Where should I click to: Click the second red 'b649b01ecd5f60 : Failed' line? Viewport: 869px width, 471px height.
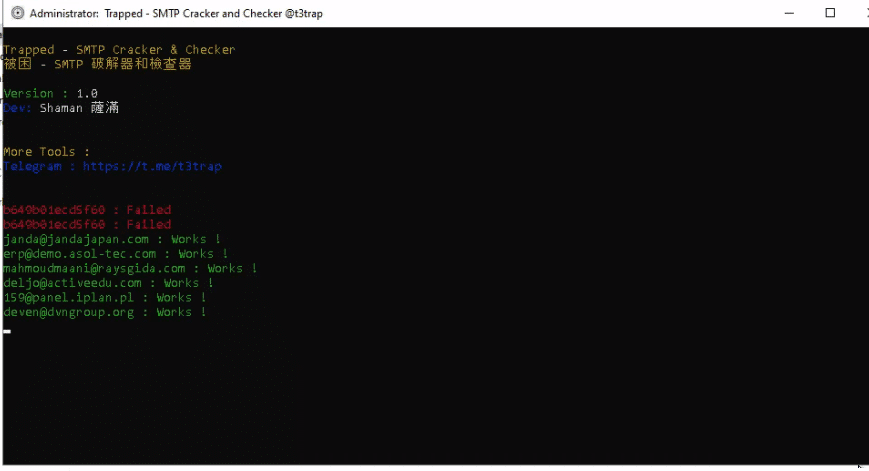coord(87,224)
